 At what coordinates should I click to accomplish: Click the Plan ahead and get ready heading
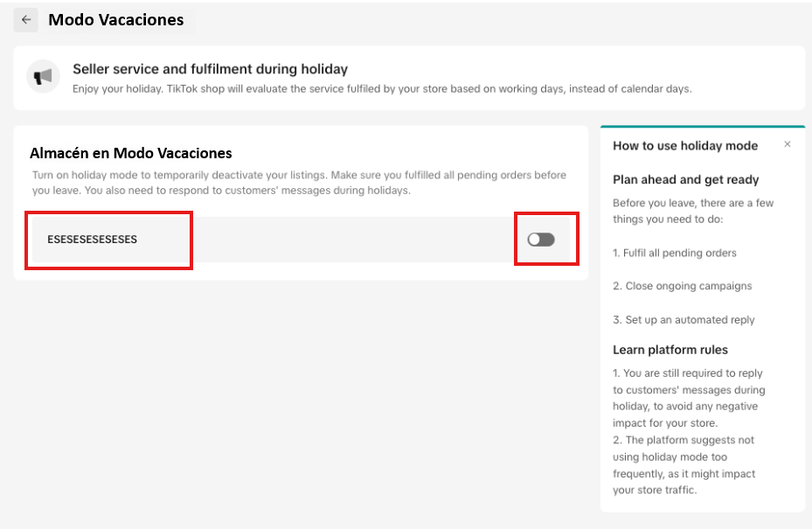coord(685,180)
